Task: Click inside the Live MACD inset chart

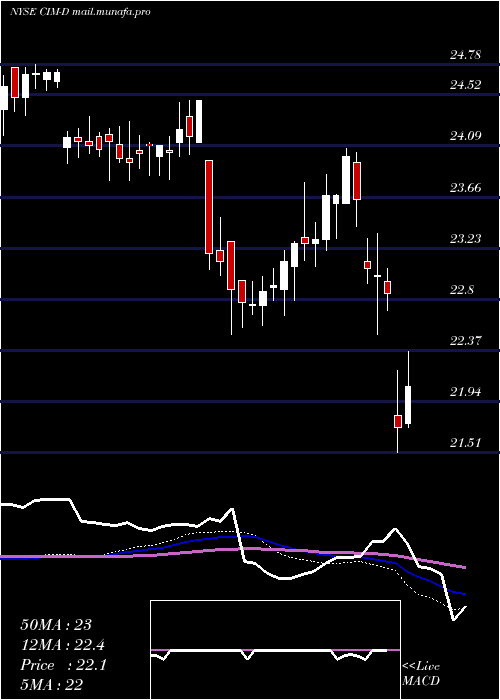Action: [275, 650]
